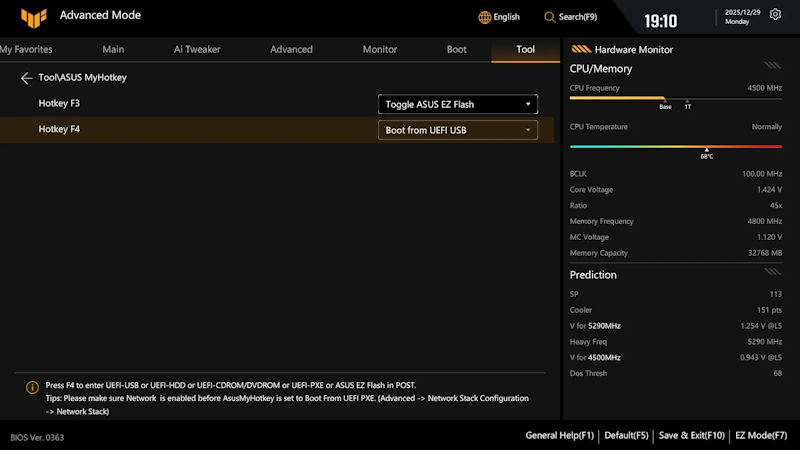This screenshot has width=800, height=450.
Task: Select the Tool tab
Action: (x=526, y=49)
